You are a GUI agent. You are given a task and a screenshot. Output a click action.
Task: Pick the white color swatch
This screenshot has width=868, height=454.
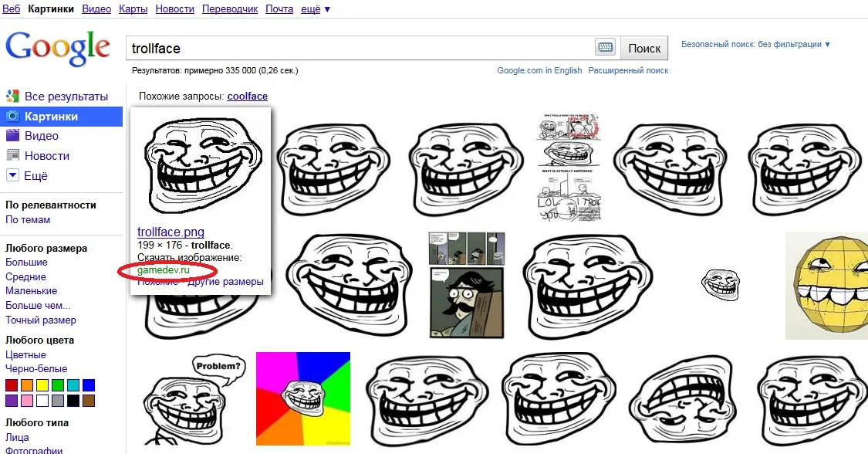(42, 400)
